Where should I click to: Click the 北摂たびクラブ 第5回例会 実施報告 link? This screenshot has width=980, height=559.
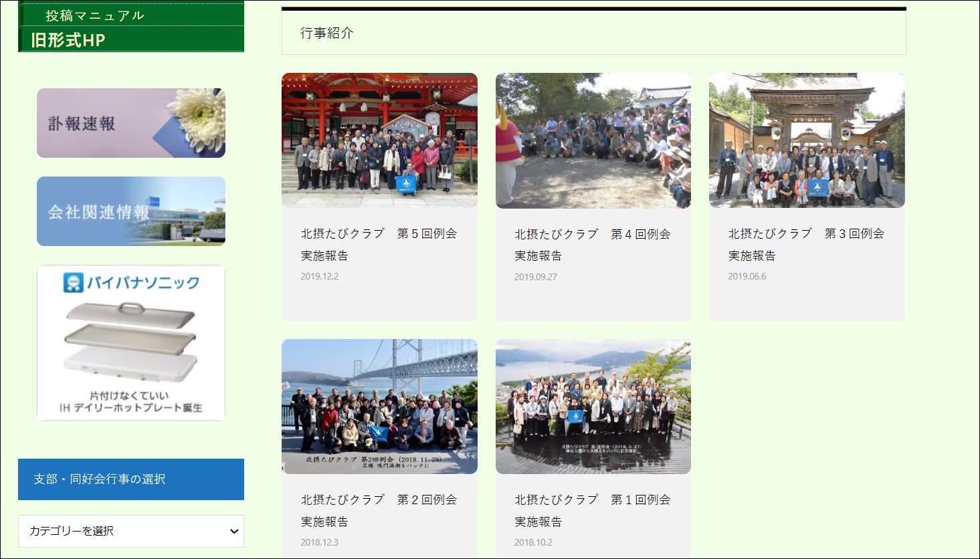click(379, 244)
